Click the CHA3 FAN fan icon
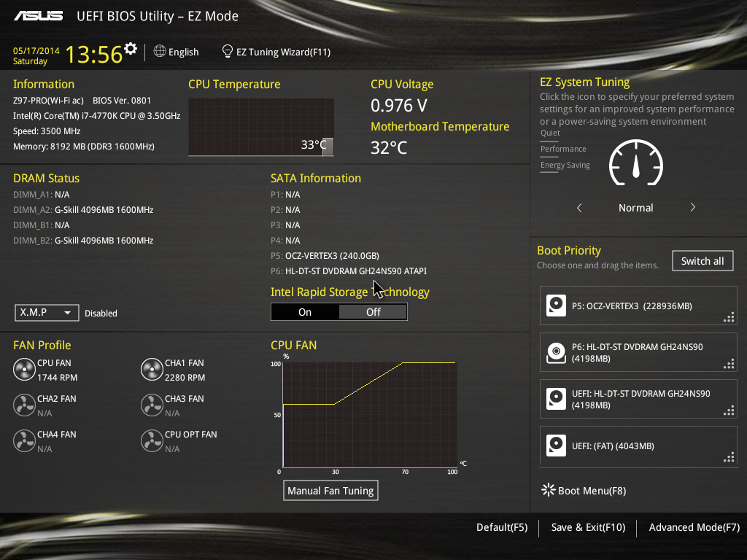This screenshot has width=747, height=560. 152,405
